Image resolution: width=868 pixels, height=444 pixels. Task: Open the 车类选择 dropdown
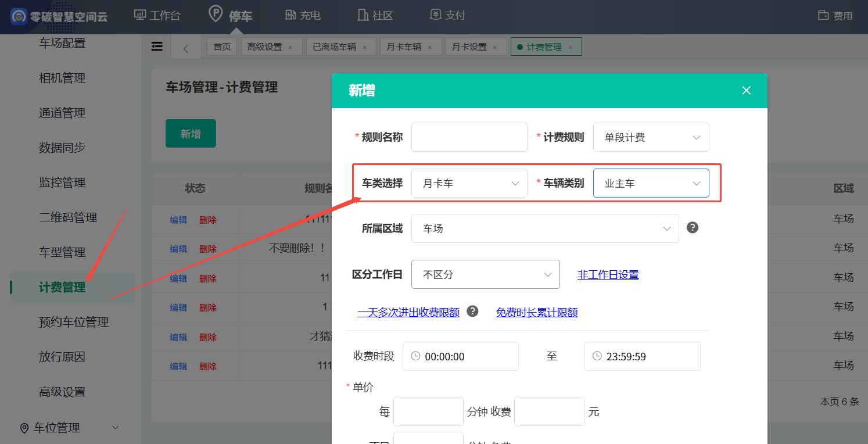tap(469, 183)
